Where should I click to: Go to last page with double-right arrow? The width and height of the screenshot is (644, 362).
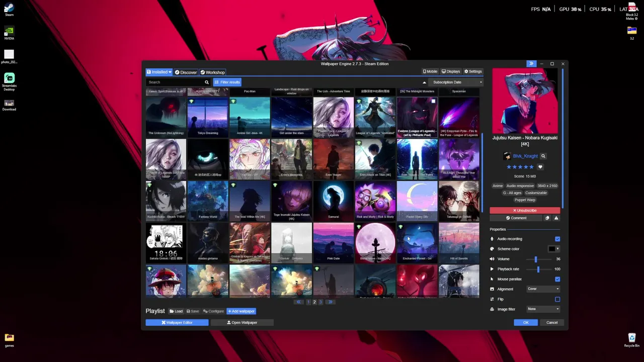[x=331, y=302]
